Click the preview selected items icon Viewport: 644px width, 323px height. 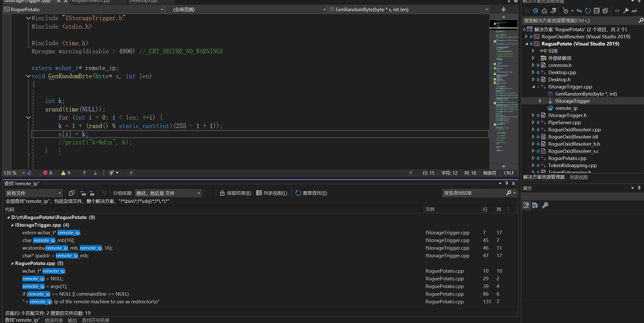635,11
